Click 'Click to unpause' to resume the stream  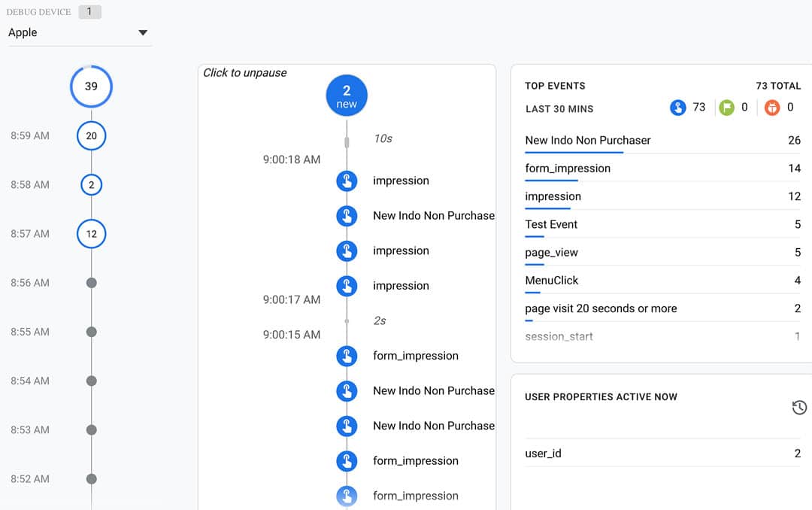pyautogui.click(x=245, y=73)
